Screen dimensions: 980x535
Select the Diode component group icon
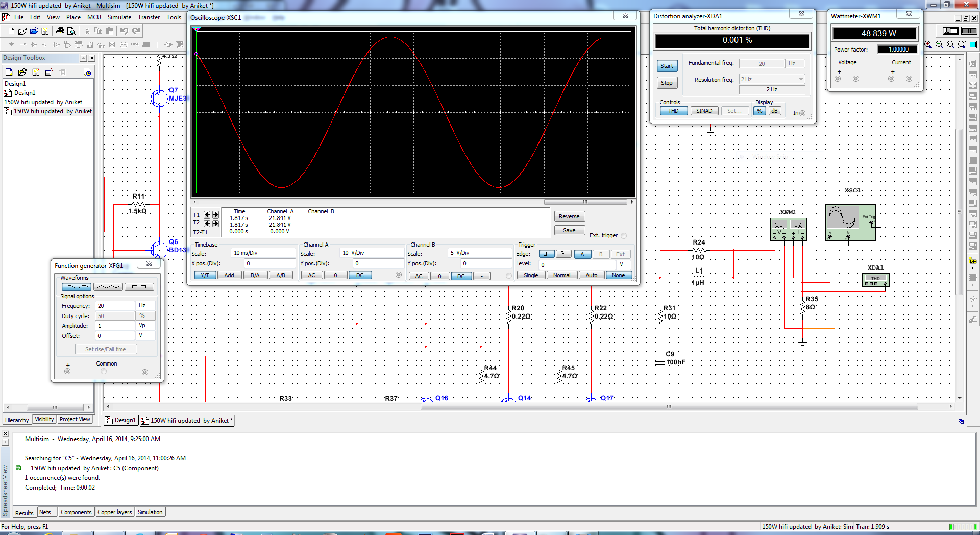coord(34,45)
